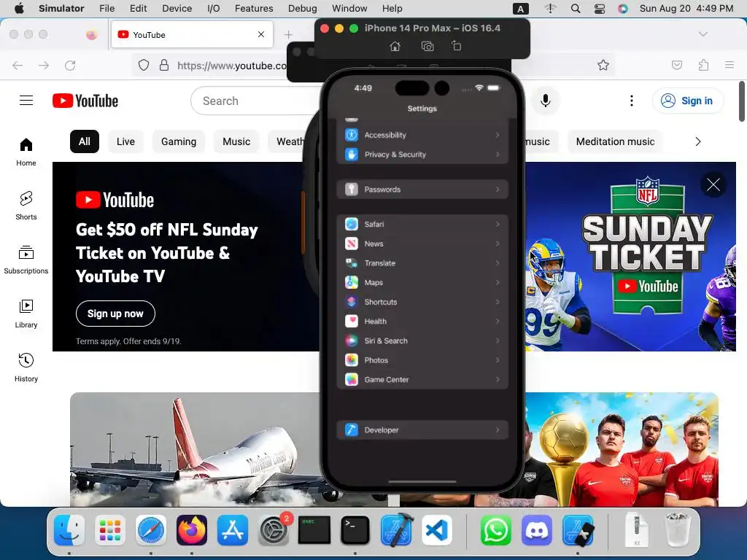Open Passwords in iOS Settings
This screenshot has width=747, height=560.
click(422, 189)
